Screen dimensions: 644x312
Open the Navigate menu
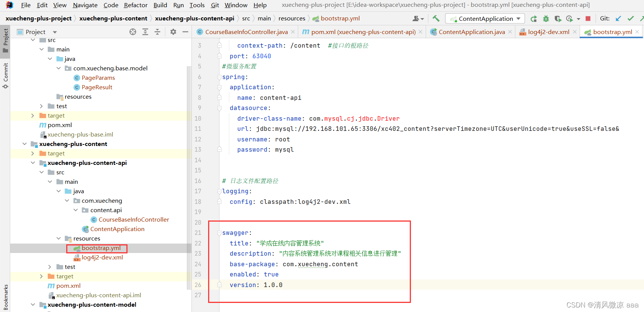(x=85, y=5)
